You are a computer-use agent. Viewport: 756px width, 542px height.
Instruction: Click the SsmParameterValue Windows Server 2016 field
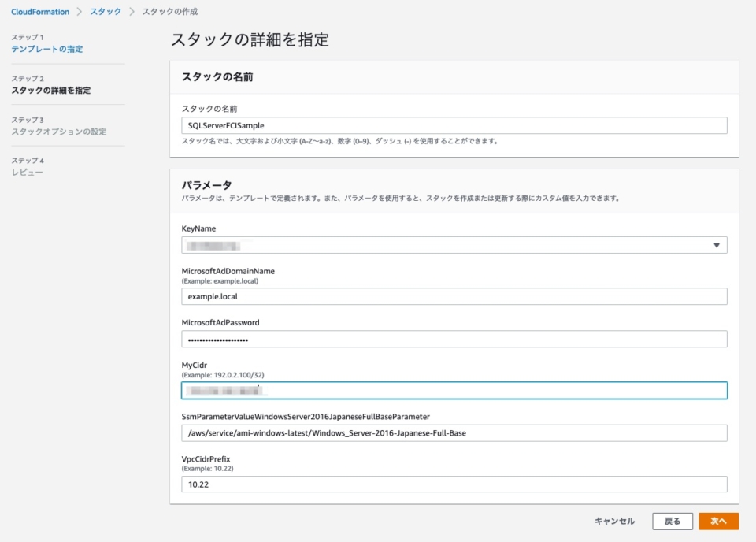454,433
